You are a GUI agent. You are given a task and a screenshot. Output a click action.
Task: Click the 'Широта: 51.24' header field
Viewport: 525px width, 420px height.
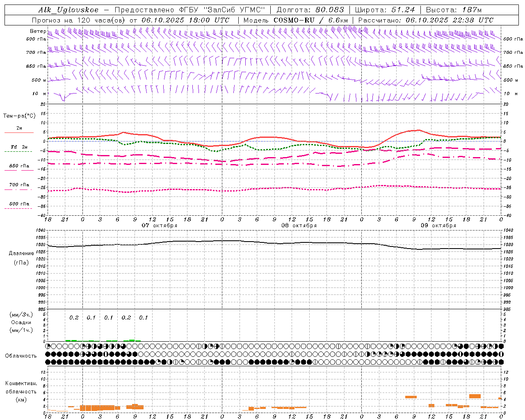click(x=385, y=10)
